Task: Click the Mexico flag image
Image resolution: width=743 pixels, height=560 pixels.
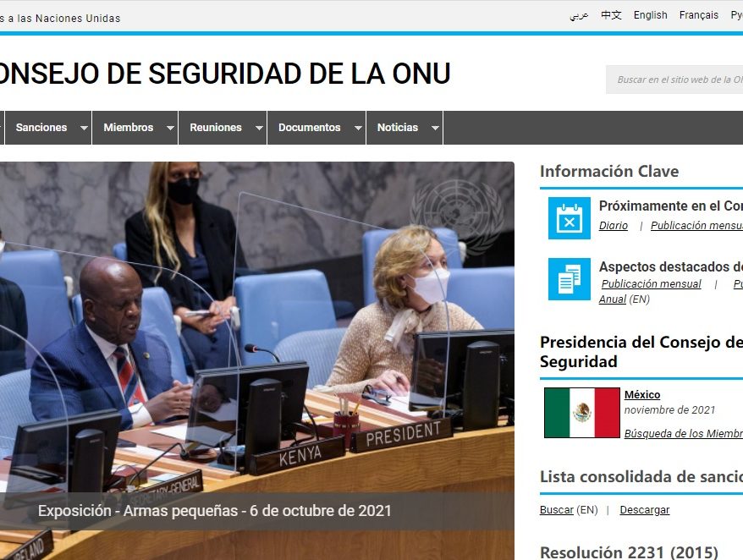Action: (x=581, y=413)
